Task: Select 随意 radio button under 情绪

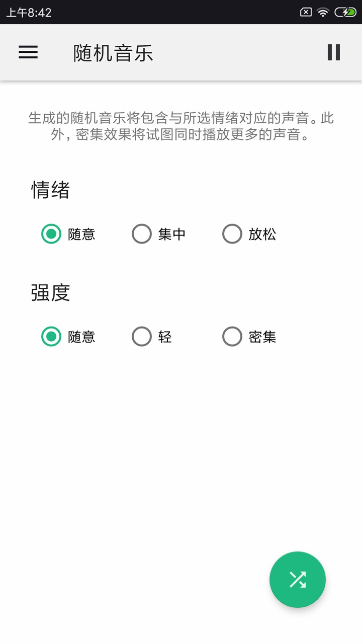Action: click(51, 234)
